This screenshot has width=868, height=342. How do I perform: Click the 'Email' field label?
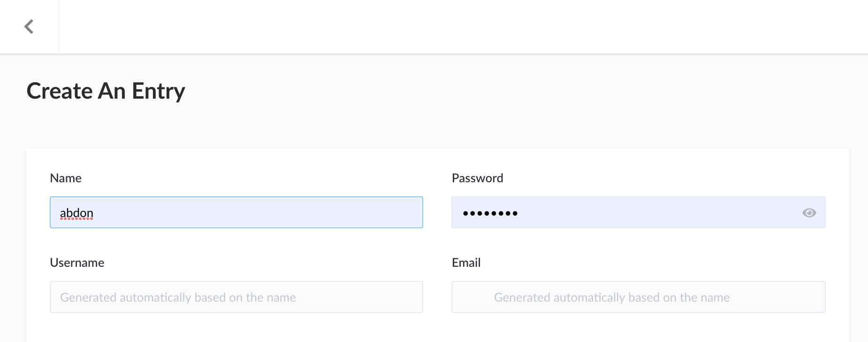point(466,262)
